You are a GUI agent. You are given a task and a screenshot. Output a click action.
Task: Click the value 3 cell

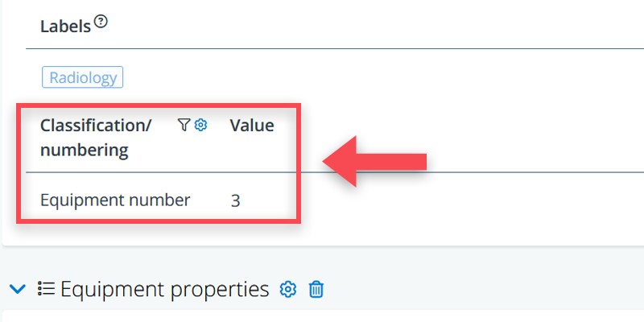click(235, 200)
